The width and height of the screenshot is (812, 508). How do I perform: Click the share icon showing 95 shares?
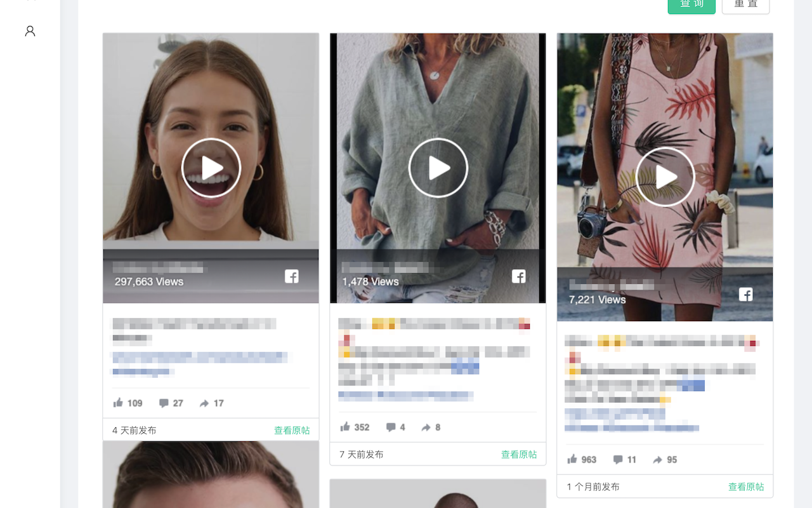[x=657, y=459]
